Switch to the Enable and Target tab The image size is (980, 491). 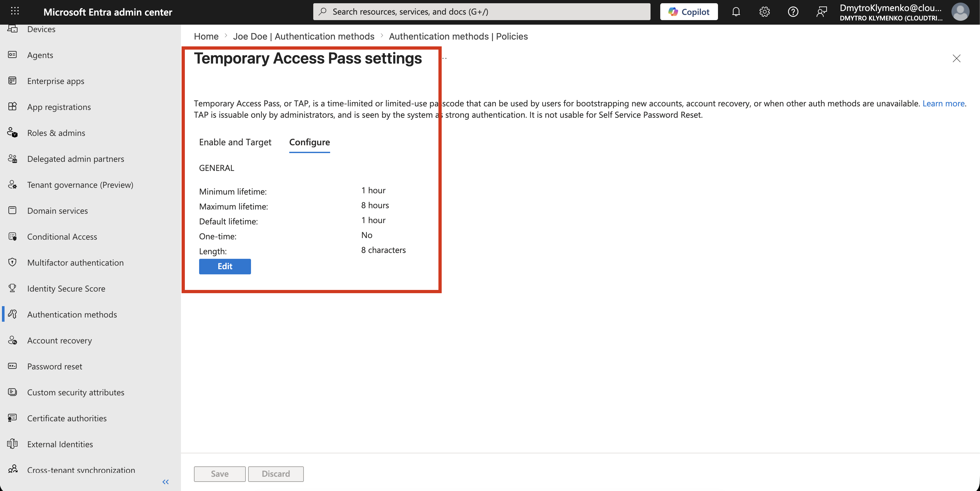click(x=235, y=142)
